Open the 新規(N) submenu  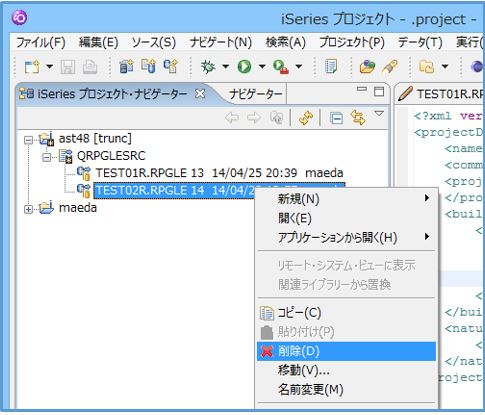tap(347, 199)
